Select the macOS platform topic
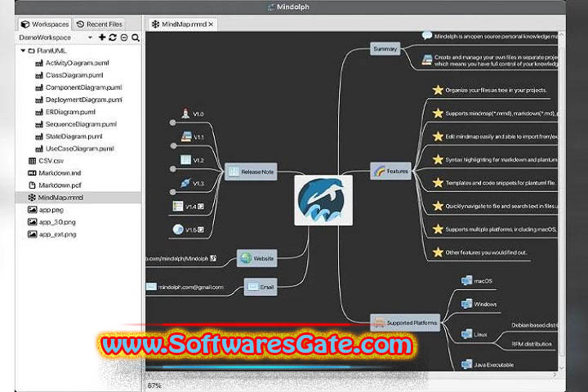This screenshot has width=588, height=392. (x=477, y=281)
